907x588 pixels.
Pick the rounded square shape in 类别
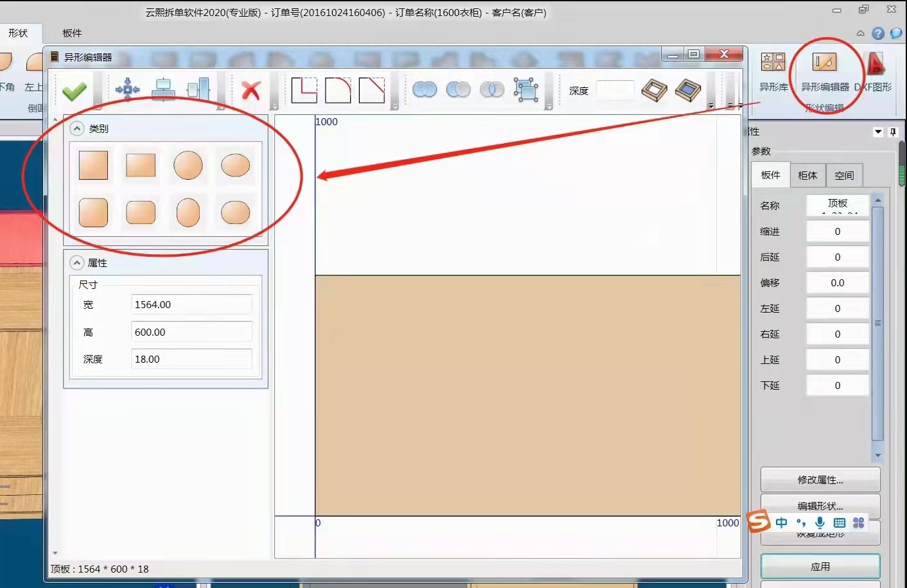click(x=93, y=213)
